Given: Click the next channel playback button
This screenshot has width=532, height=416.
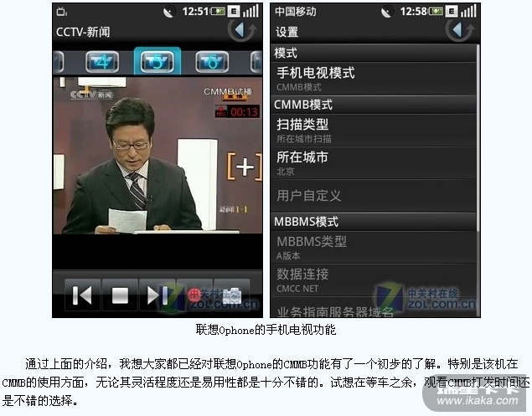Looking at the screenshot, I should point(158,295).
